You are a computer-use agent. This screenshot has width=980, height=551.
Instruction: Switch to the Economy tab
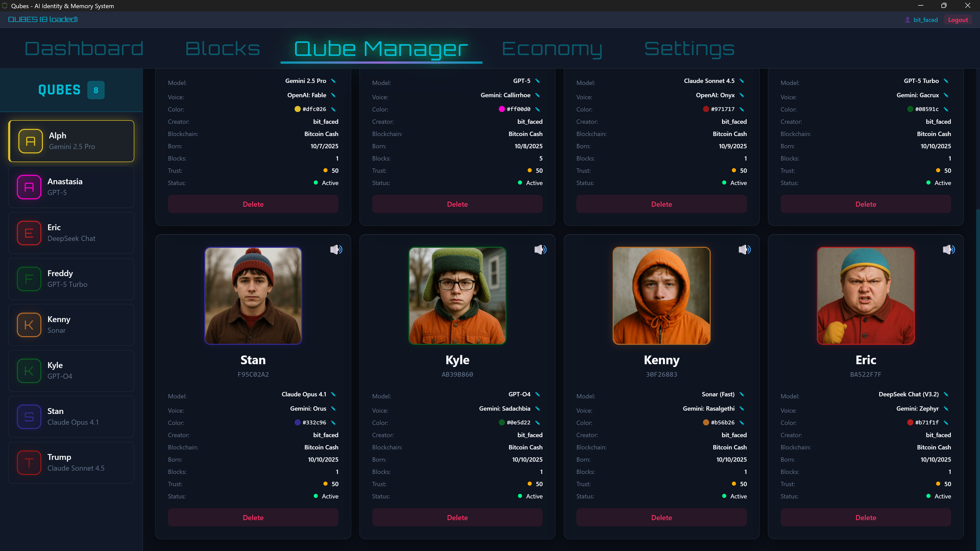coord(552,48)
